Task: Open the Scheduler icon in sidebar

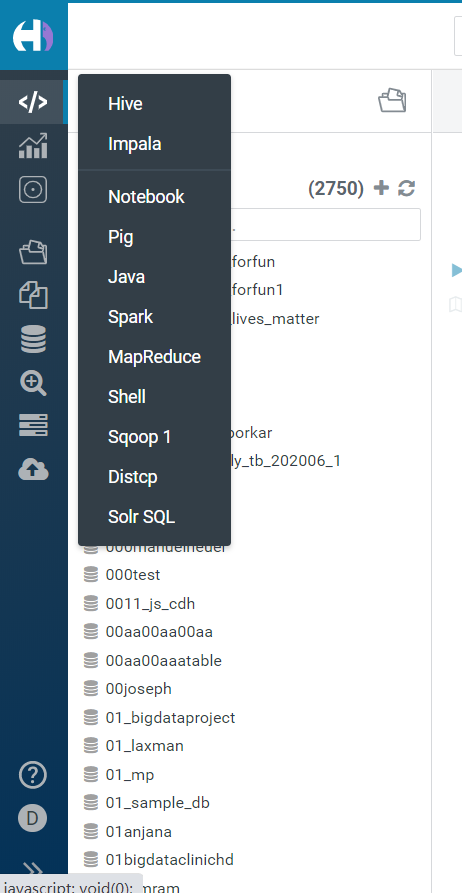Action: [33, 190]
